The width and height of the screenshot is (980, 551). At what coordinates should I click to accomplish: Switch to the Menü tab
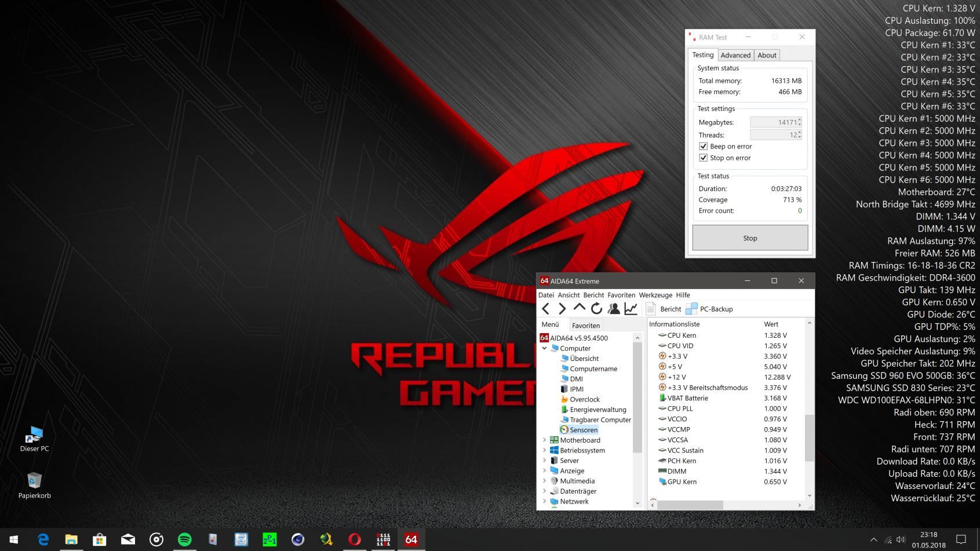tap(550, 324)
